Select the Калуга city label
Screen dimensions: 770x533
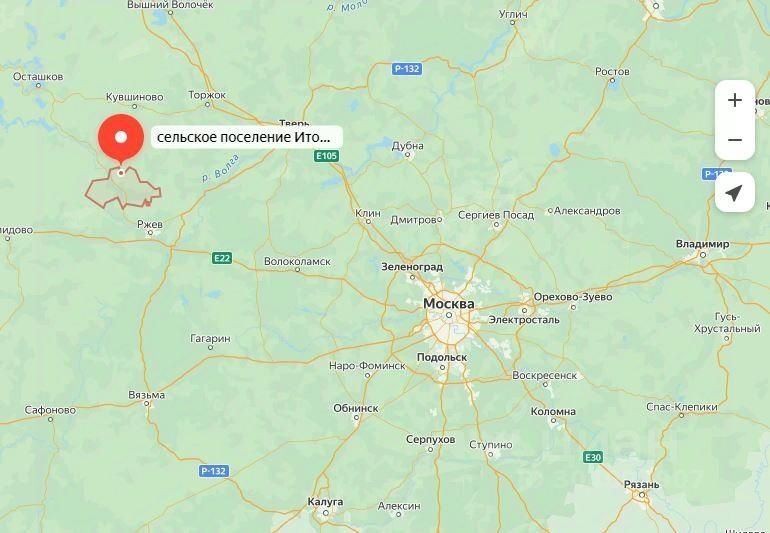325,502
